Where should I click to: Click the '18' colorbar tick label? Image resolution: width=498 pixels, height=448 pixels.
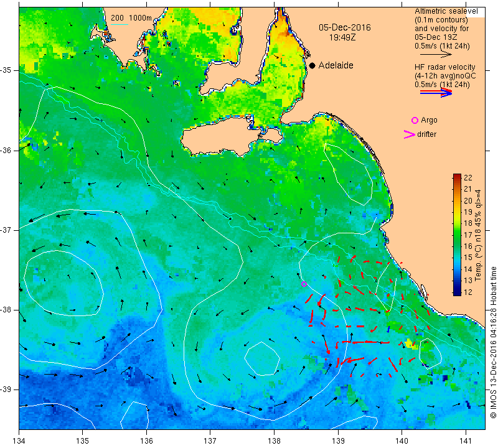coord(468,223)
